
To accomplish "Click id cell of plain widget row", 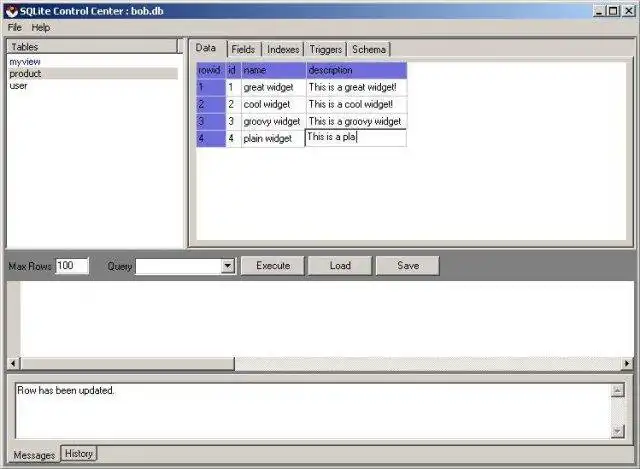I will 233,139.
